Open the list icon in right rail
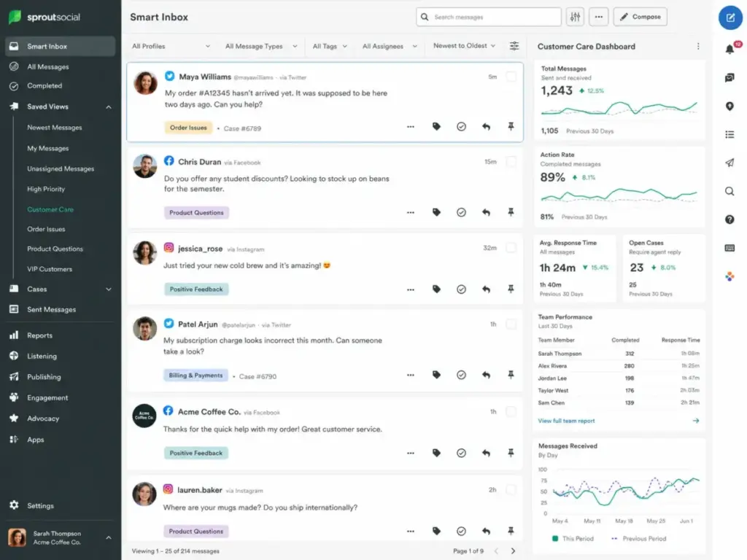Image resolution: width=747 pixels, height=560 pixels. 729,135
